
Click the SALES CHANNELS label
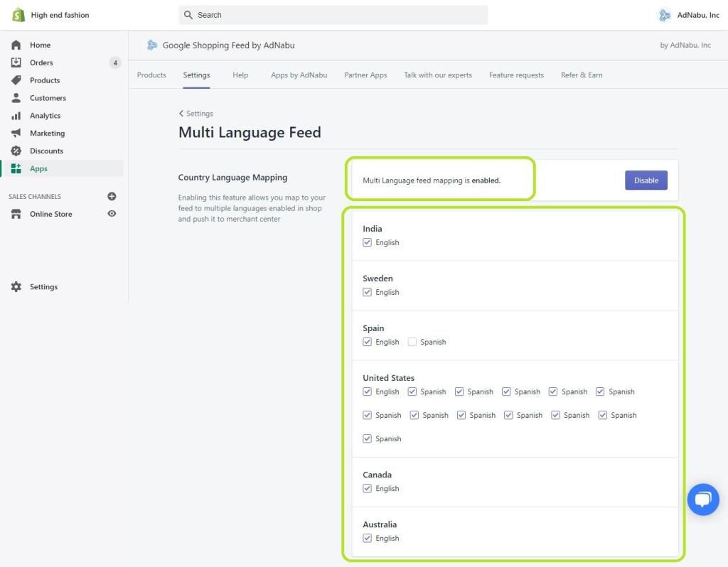[35, 196]
